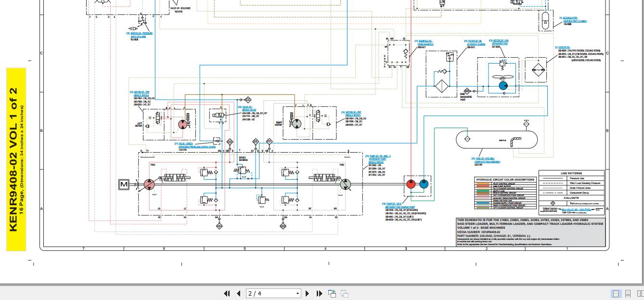This screenshot has height=300, width=644.
Task: Select the single page layout icon bottom right
Action: click(616, 293)
